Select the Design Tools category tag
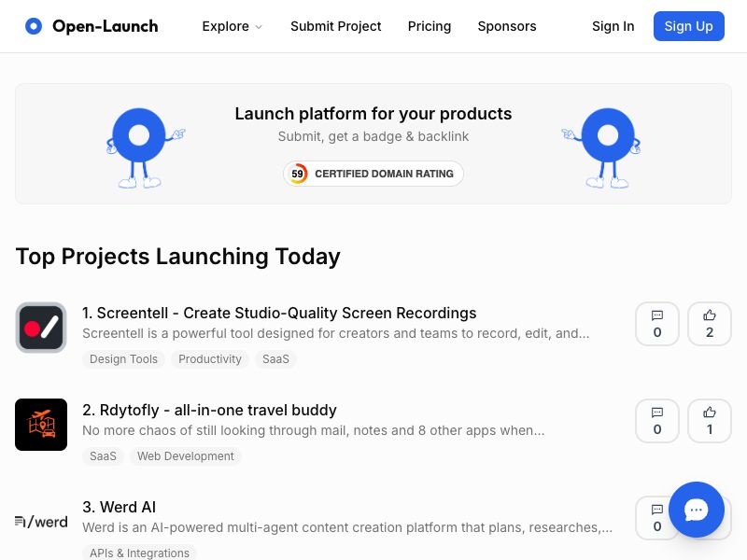 [x=123, y=359]
